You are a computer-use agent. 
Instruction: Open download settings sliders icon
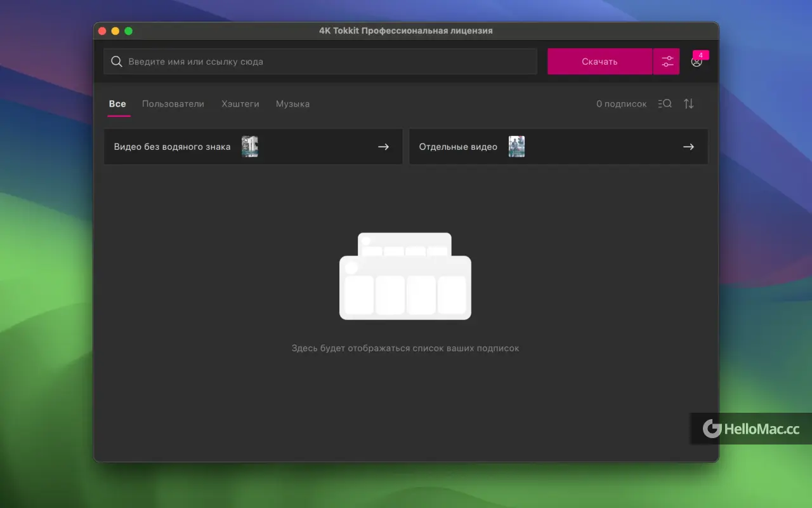point(667,62)
